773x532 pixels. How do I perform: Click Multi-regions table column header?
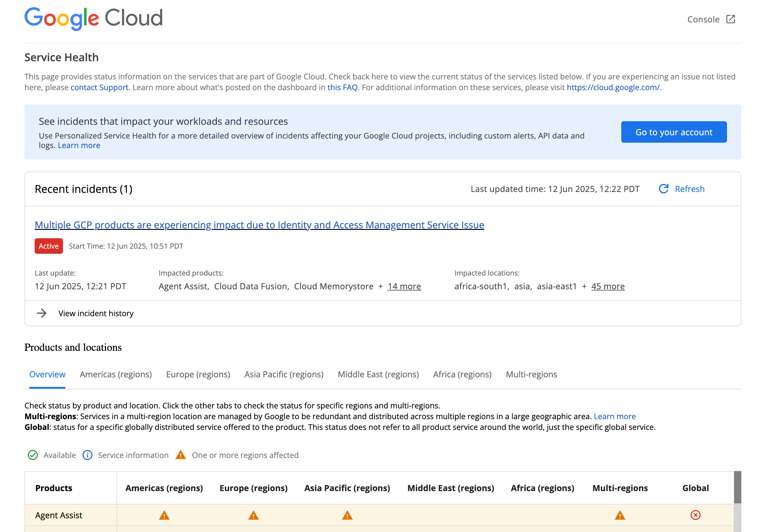point(620,488)
